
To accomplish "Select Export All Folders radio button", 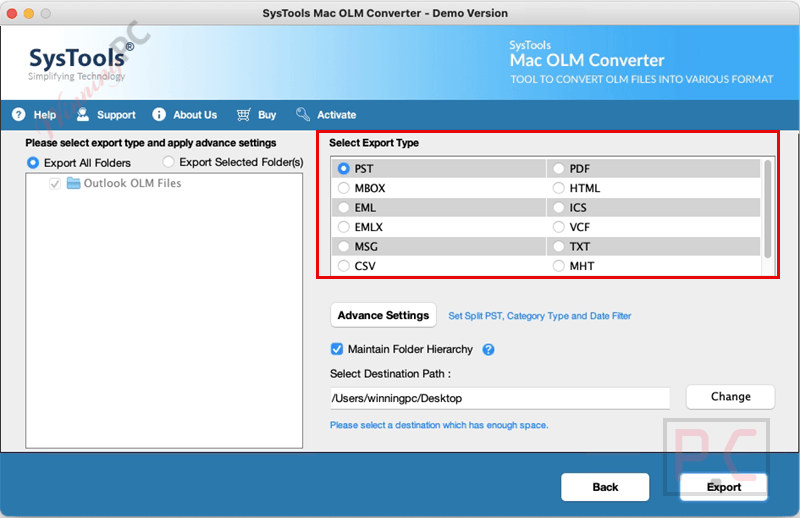I will click(33, 163).
